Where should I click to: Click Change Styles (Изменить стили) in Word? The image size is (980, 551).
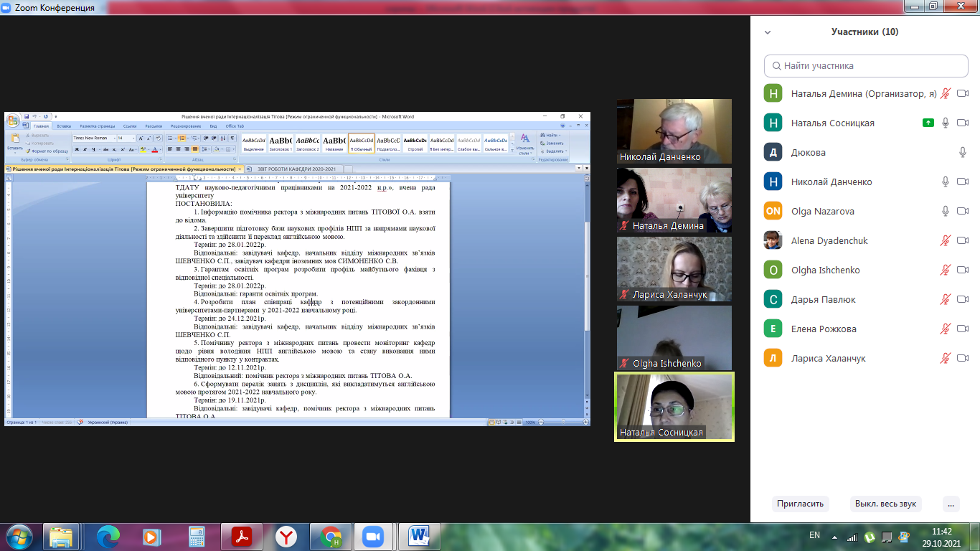coord(524,143)
